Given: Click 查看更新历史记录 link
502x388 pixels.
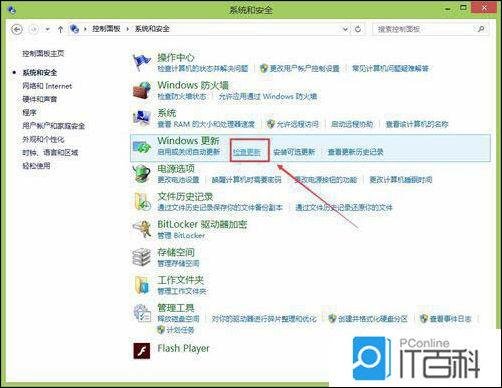Looking at the screenshot, I should coord(355,152).
